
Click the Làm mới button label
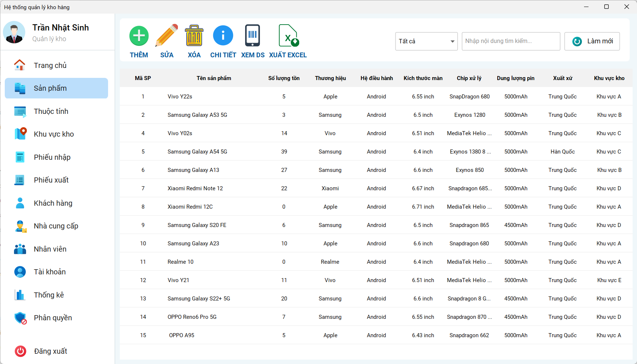click(x=600, y=41)
